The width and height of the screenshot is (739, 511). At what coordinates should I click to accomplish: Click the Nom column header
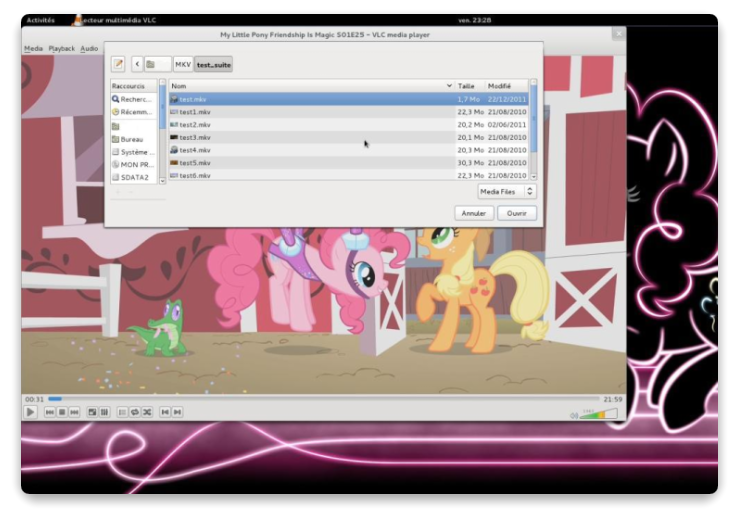pyautogui.click(x=311, y=86)
